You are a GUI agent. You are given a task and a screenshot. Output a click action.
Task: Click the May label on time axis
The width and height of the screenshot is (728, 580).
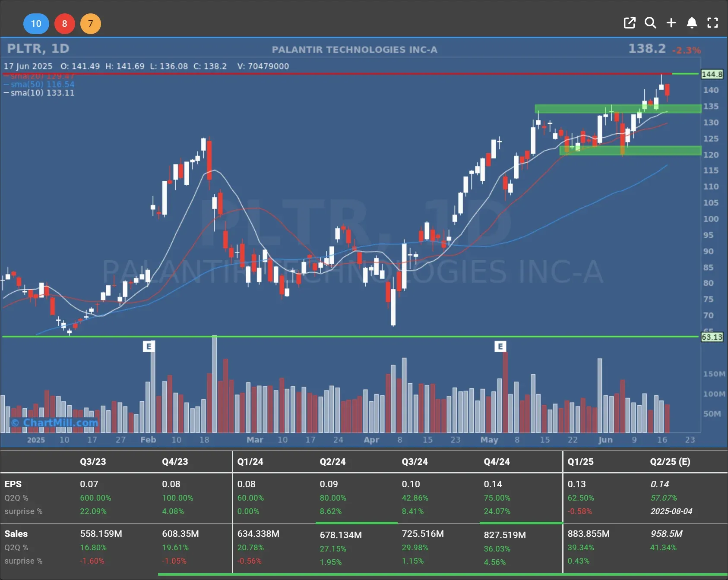coord(489,440)
